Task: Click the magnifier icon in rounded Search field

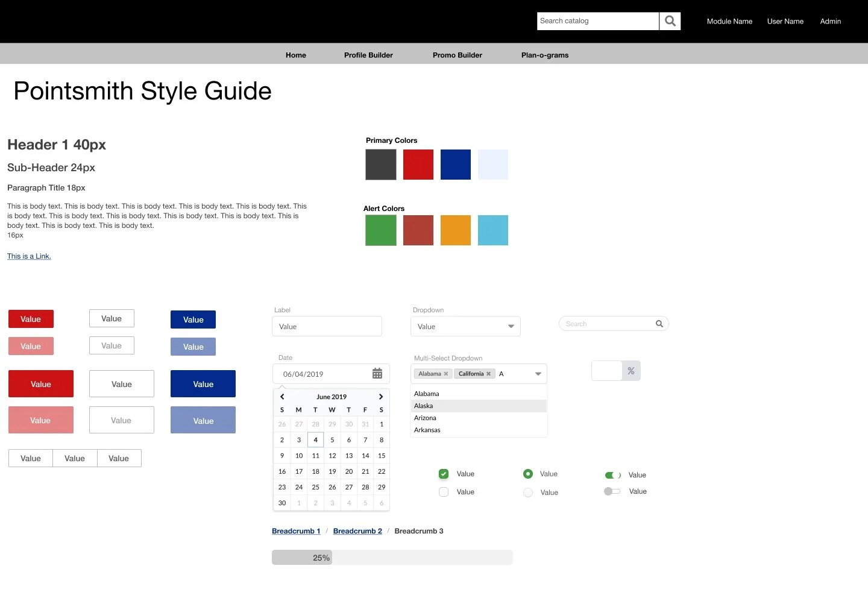Action: [659, 324]
